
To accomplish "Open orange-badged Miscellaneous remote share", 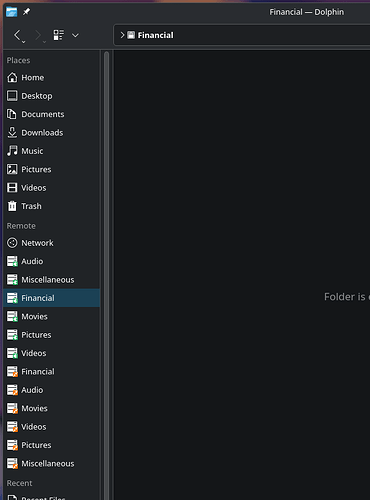I will [x=51, y=463].
